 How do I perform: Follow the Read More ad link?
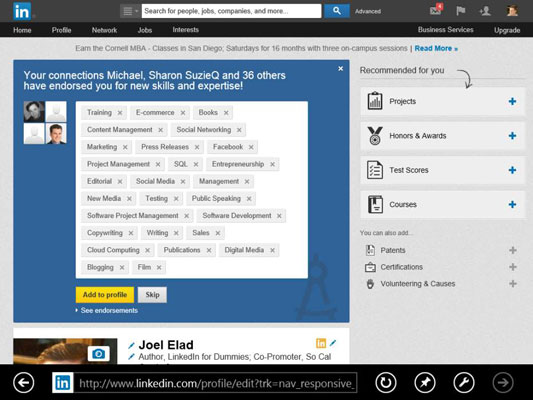(x=436, y=48)
